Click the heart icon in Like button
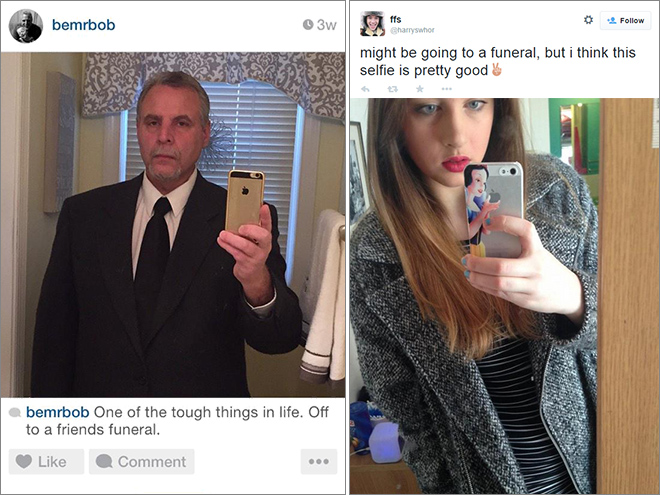 [24, 461]
